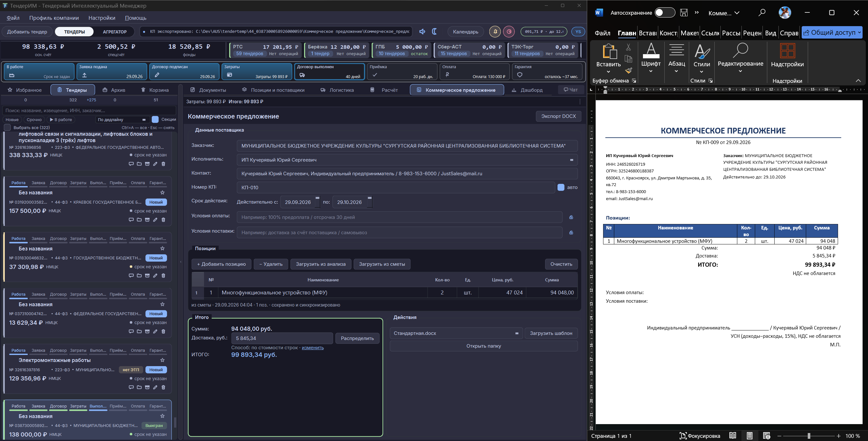Open notifications via the bell icon
The width and height of the screenshot is (868, 441).
495,32
